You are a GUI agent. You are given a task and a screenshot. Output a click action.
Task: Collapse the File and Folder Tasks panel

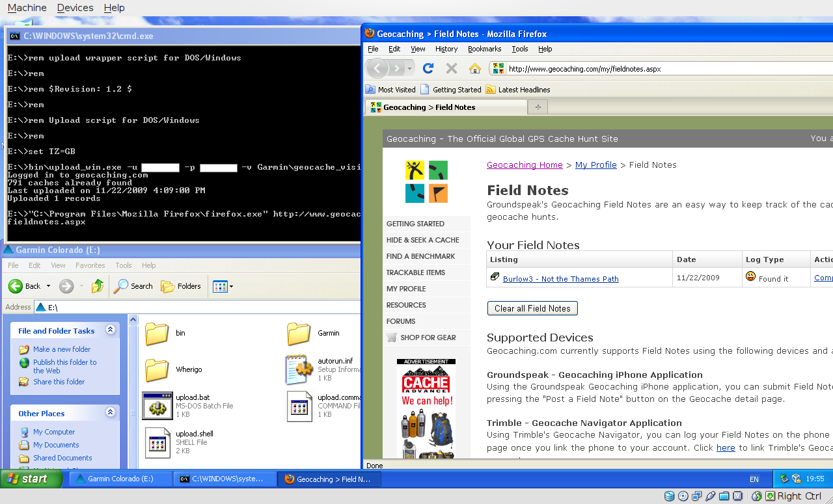(110, 330)
